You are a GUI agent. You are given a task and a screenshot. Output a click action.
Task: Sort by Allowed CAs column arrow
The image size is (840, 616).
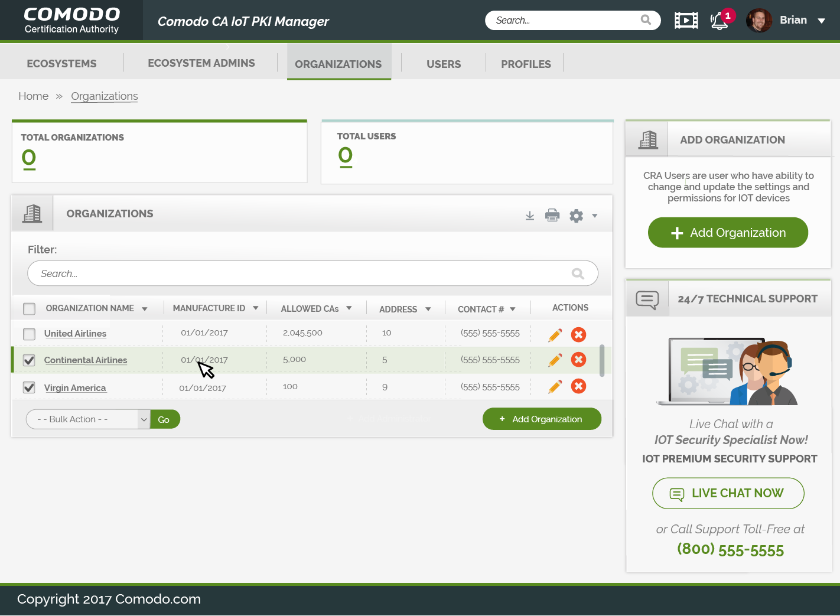(x=349, y=308)
